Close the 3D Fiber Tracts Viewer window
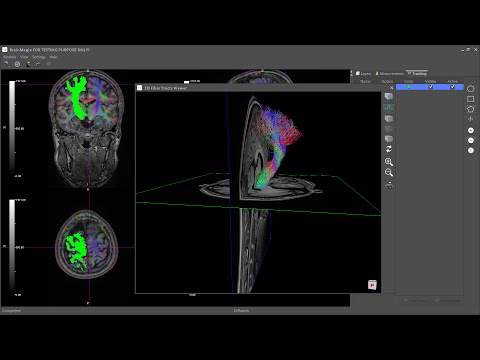The width and height of the screenshot is (480, 360). click(x=392, y=88)
